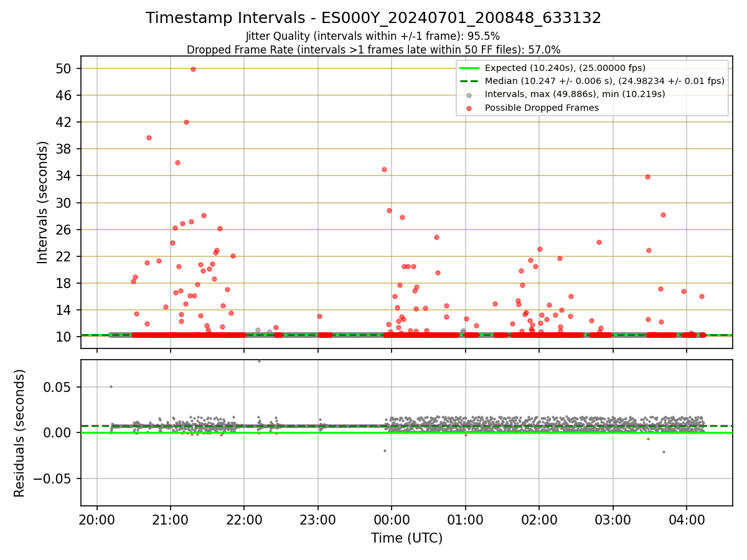Click the '20:00' x-axis tick label
747x560 pixels.
96,519
